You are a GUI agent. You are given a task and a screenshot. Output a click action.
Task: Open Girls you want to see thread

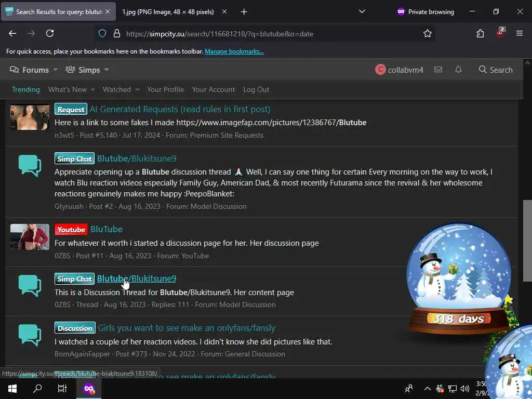click(187, 328)
